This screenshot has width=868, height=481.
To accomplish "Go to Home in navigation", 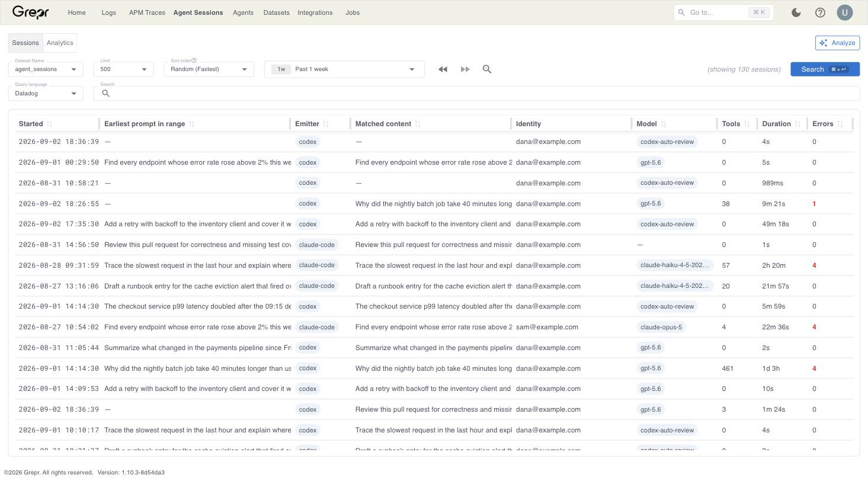I will pyautogui.click(x=76, y=12).
